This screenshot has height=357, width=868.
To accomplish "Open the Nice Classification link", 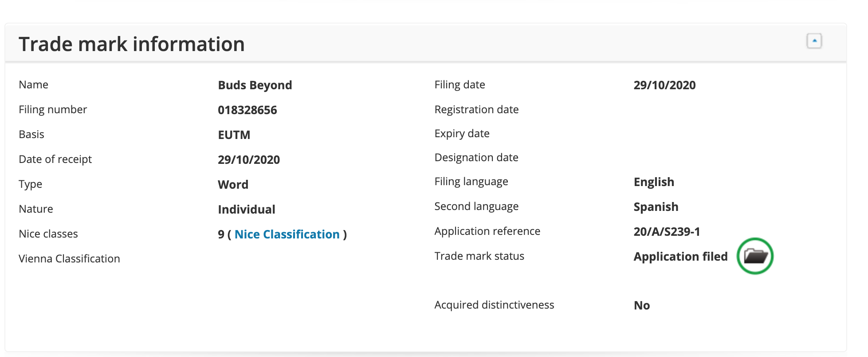I will pyautogui.click(x=287, y=234).
